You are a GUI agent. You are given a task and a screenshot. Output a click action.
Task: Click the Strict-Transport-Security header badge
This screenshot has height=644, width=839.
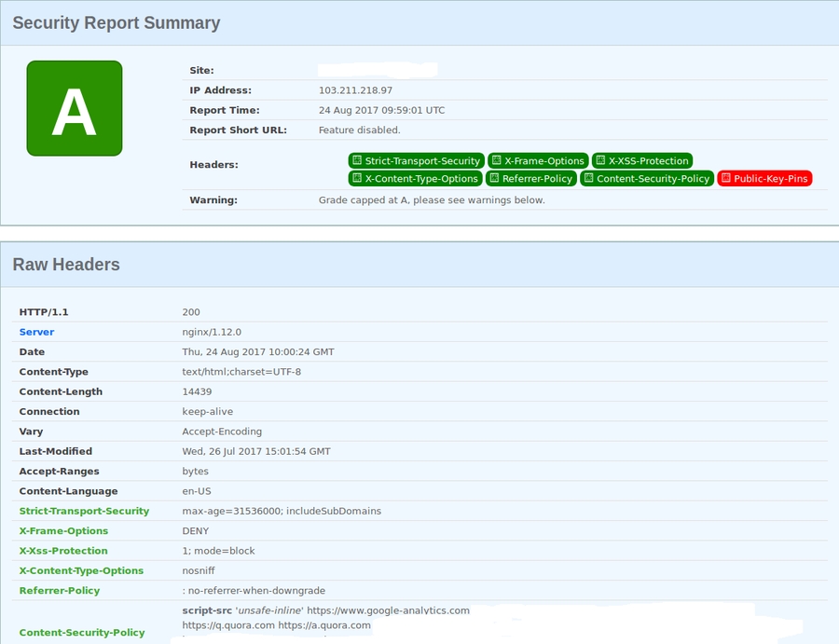[x=416, y=160]
